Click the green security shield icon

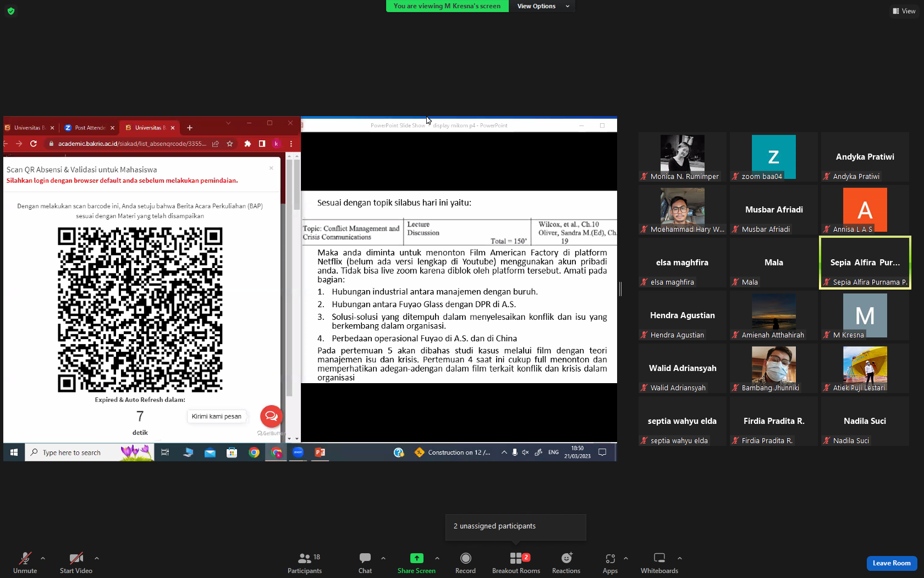click(x=11, y=11)
